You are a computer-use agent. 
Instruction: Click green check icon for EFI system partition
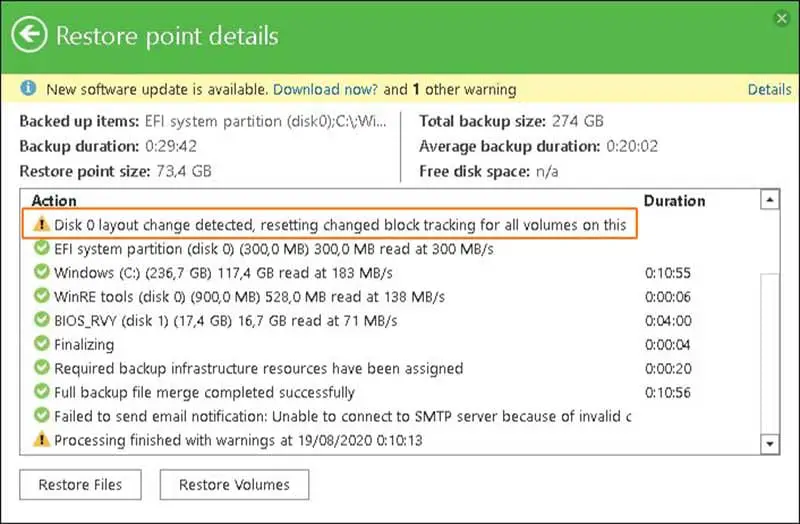point(41,247)
